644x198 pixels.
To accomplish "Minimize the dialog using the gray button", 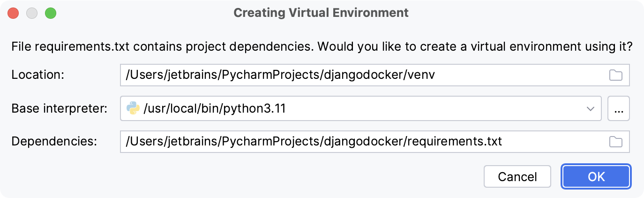I will (x=32, y=13).
